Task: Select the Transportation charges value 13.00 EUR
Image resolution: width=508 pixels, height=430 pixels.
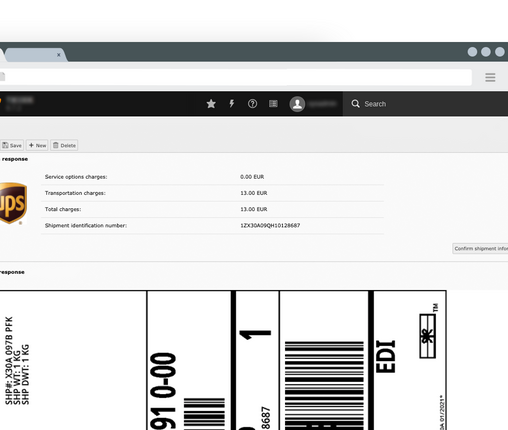Action: coord(254,193)
